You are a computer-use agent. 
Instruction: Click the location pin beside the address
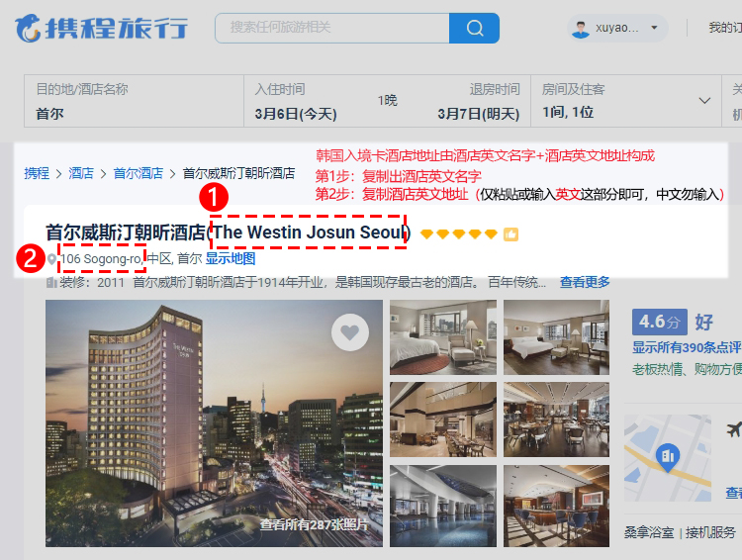pyautogui.click(x=51, y=258)
